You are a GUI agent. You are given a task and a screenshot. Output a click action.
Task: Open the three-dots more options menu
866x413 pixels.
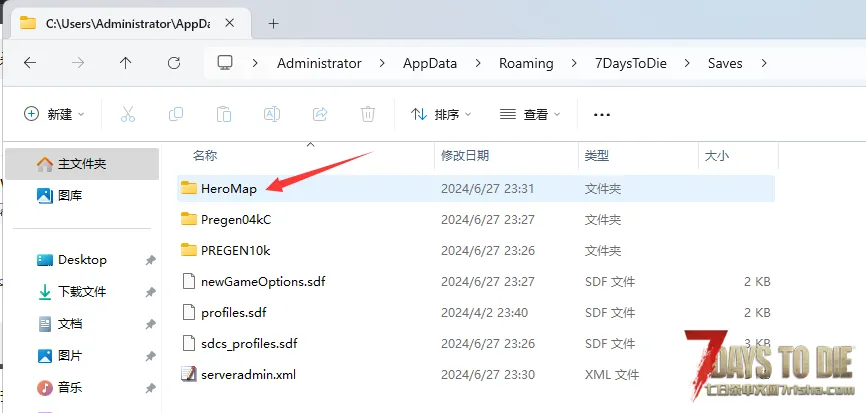[602, 114]
